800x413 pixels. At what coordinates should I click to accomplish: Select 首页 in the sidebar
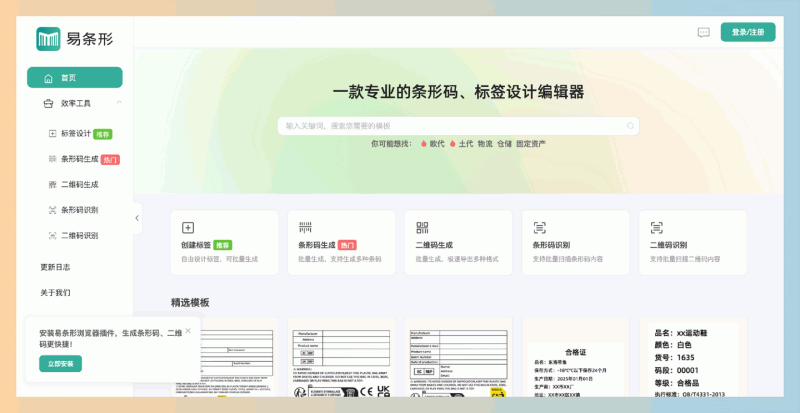pos(75,78)
